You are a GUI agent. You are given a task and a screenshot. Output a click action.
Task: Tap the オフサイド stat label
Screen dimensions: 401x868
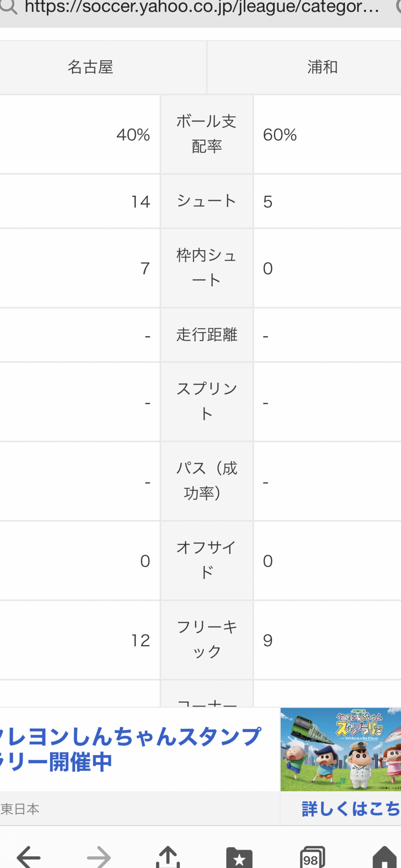pos(207,560)
